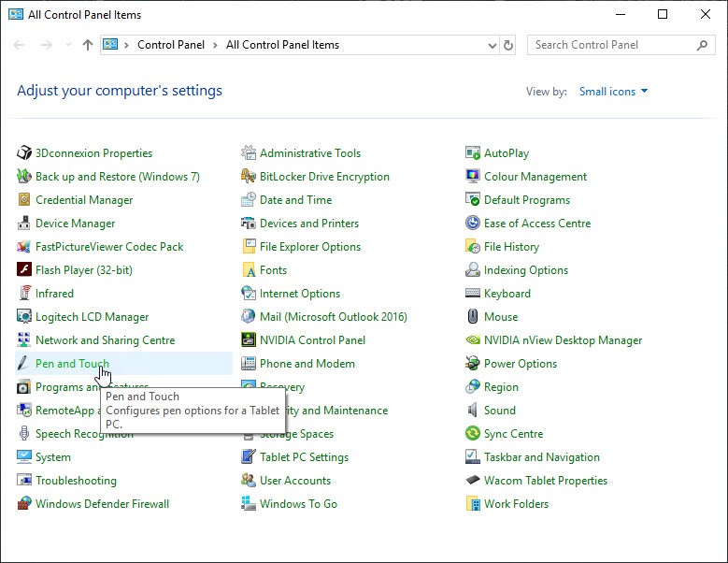
Task: Click the Wacom Tablet Properties icon
Action: pos(473,481)
